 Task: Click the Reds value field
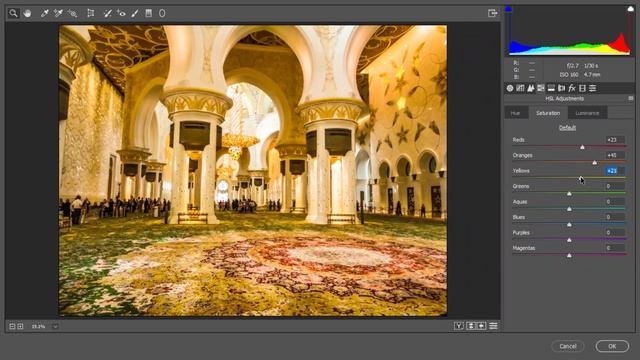[x=615, y=140]
